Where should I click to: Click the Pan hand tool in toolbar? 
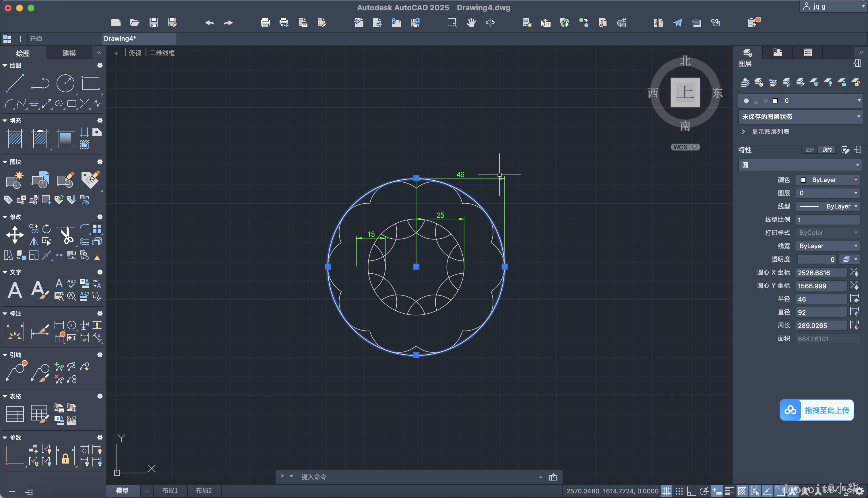pos(471,23)
